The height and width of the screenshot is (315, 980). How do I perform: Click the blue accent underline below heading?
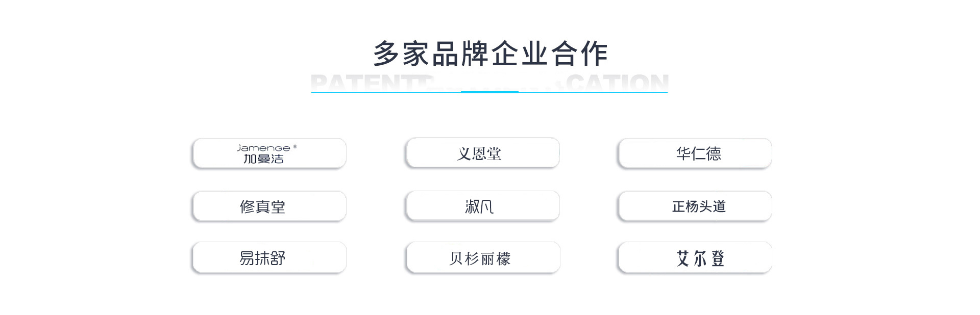click(489, 92)
